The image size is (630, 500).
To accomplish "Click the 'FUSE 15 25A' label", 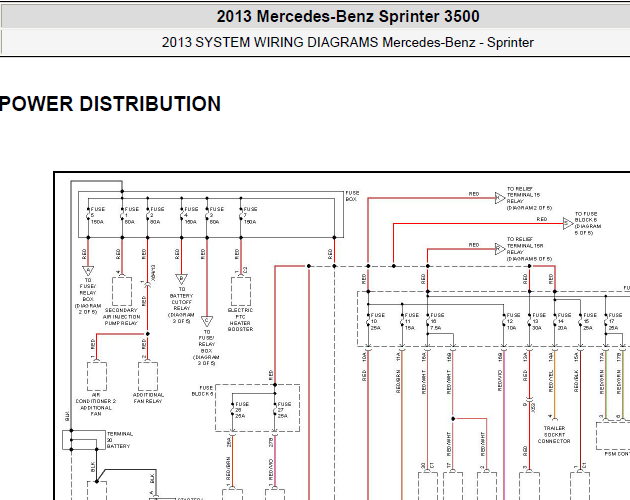I will (x=590, y=322).
